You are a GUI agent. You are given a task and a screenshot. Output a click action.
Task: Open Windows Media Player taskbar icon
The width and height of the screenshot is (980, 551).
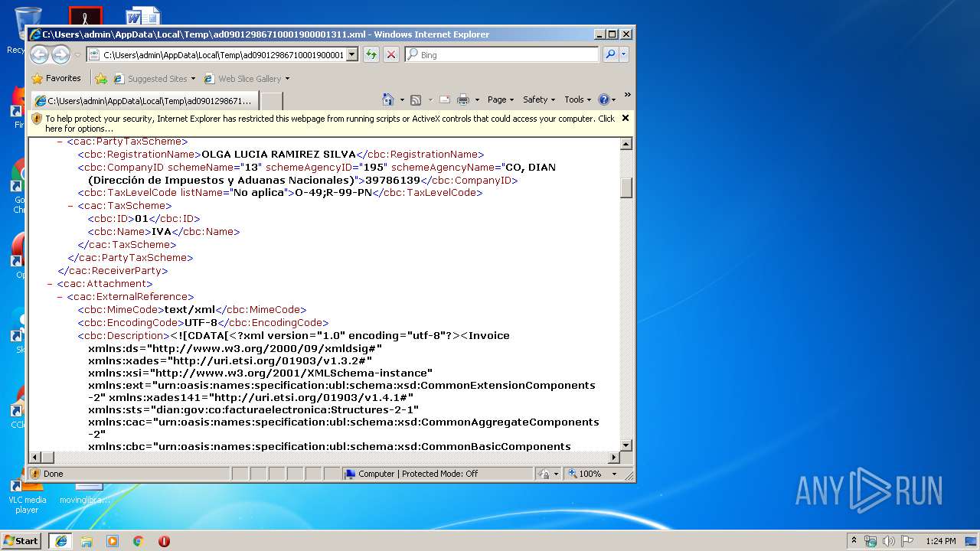(113, 541)
